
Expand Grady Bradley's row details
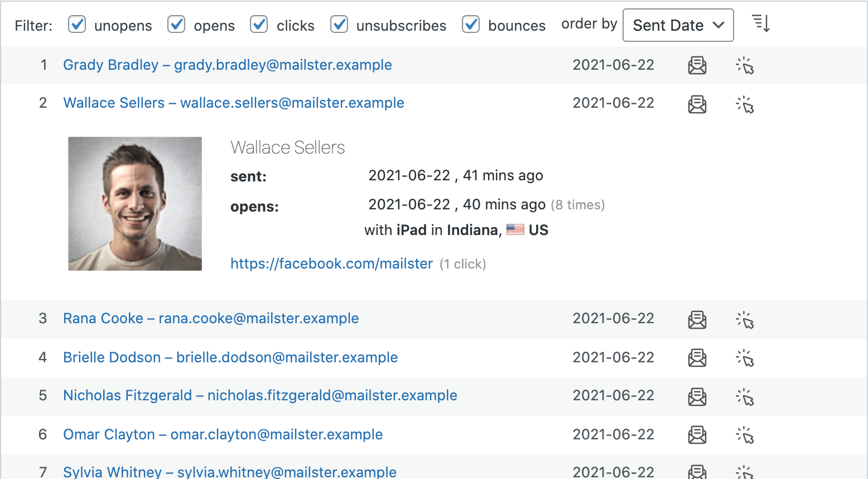[228, 65]
